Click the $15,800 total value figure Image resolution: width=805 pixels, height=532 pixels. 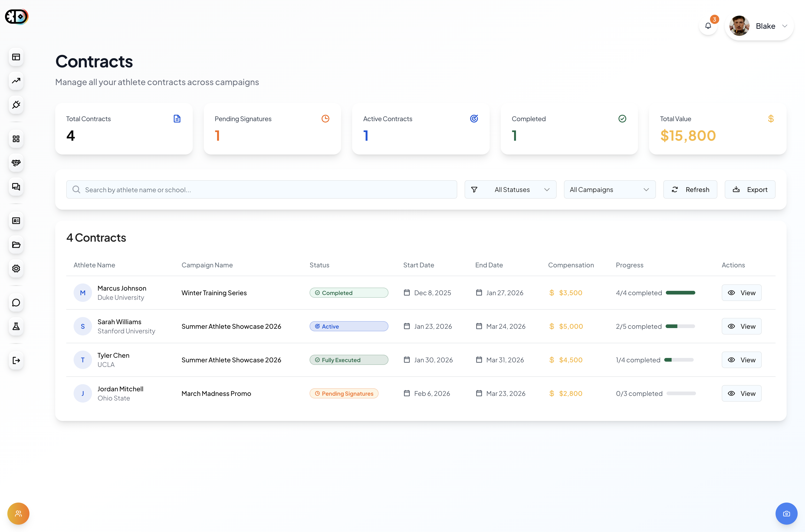coord(688,136)
